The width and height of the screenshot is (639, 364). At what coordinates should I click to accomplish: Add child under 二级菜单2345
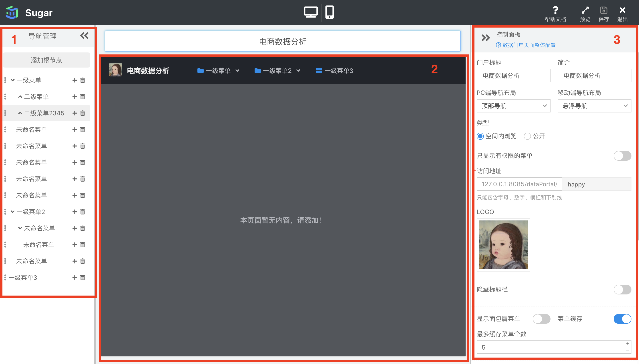click(74, 113)
